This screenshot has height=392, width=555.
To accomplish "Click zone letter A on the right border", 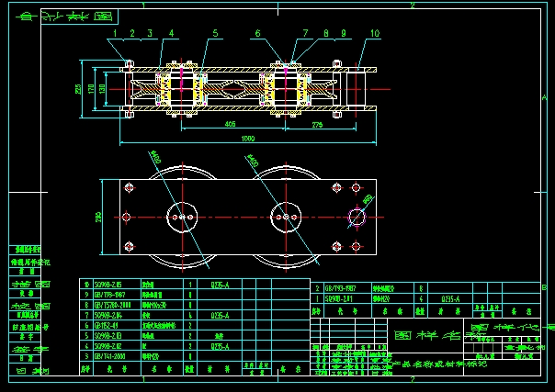I will tap(544, 97).
